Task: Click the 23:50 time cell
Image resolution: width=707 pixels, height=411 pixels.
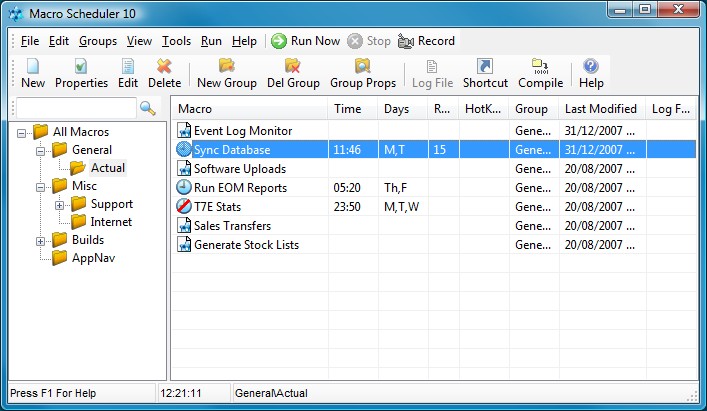Action: 353,206
